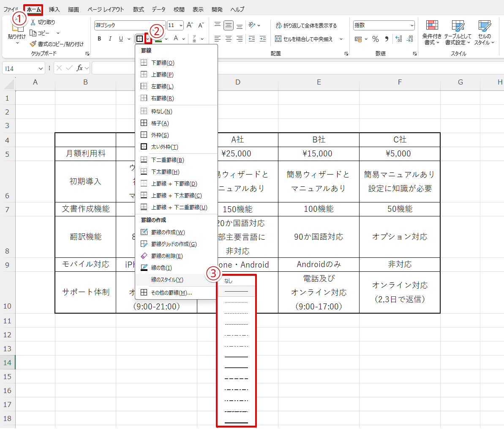Choose 枠なし(N) no border
The image size is (504, 429).
pos(176,111)
